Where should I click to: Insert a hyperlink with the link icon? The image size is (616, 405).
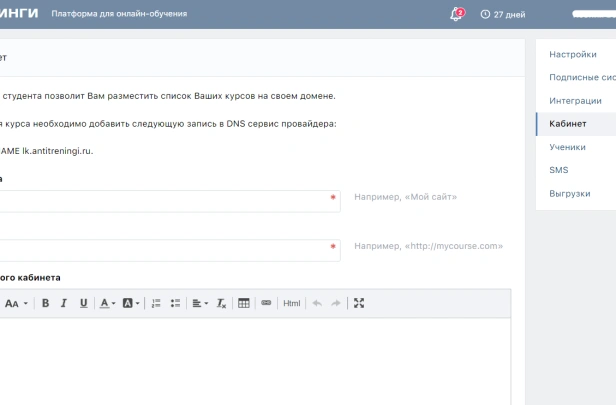[266, 303]
